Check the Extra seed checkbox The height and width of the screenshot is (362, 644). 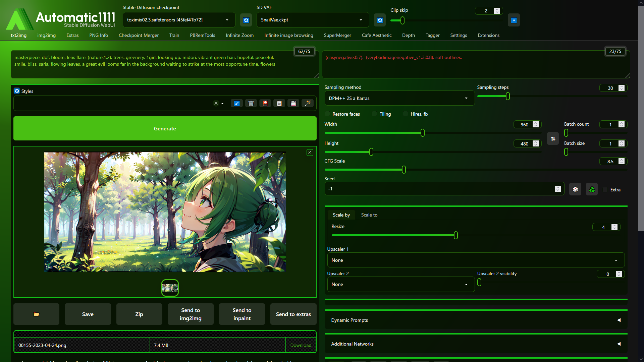pyautogui.click(x=605, y=190)
